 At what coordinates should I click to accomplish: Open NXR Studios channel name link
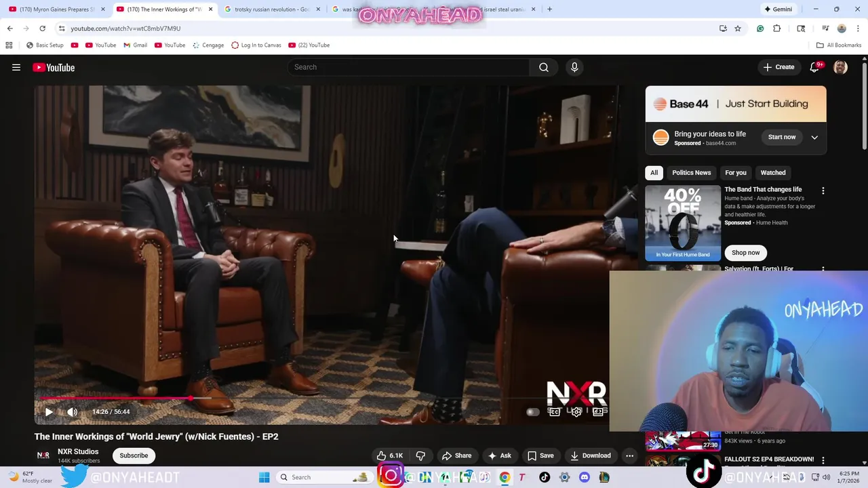pyautogui.click(x=78, y=451)
